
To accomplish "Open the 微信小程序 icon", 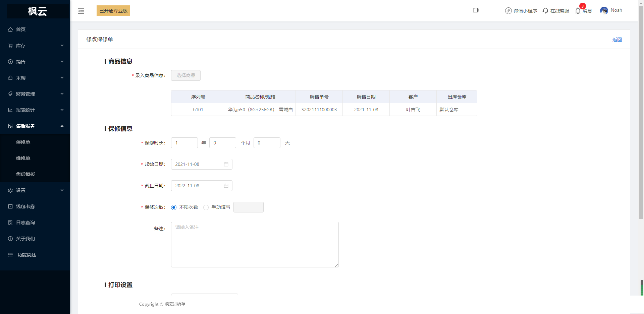I will pyautogui.click(x=508, y=11).
